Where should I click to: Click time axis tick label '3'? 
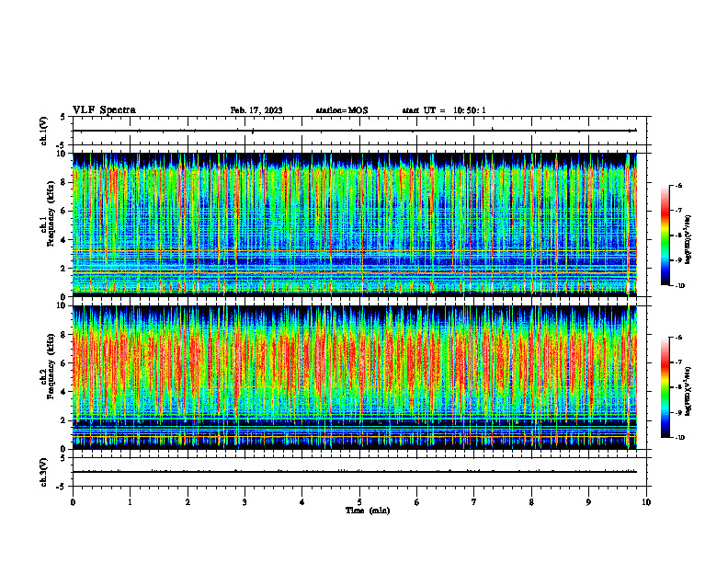[x=245, y=502]
